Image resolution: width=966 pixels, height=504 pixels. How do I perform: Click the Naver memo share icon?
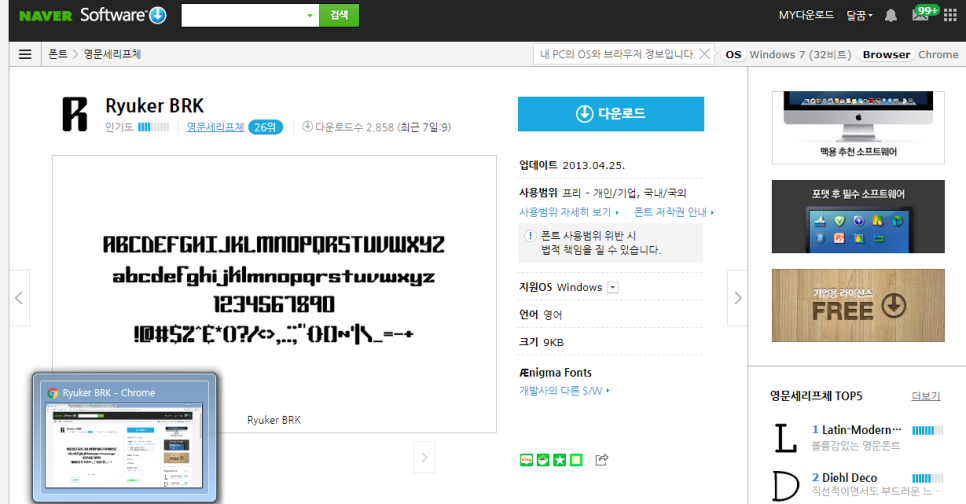[x=576, y=460]
